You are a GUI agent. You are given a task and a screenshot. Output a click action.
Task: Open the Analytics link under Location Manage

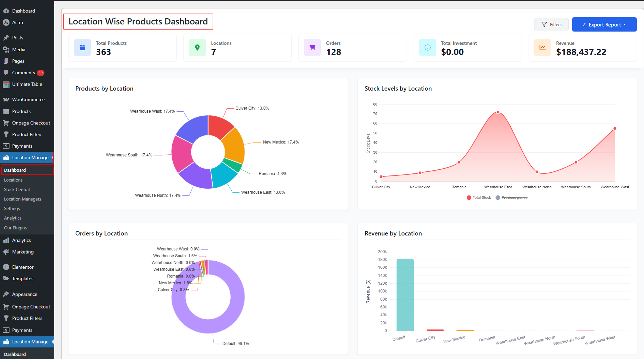click(x=13, y=218)
